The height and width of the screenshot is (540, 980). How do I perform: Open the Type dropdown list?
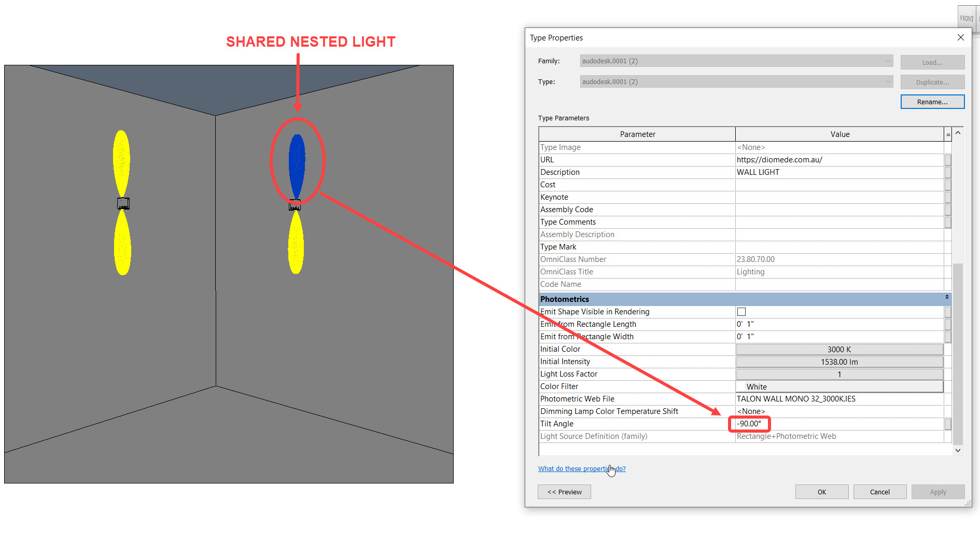point(888,81)
